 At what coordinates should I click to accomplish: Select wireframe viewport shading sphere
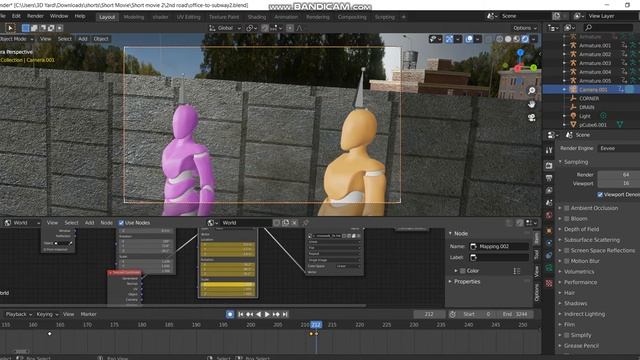(500, 39)
